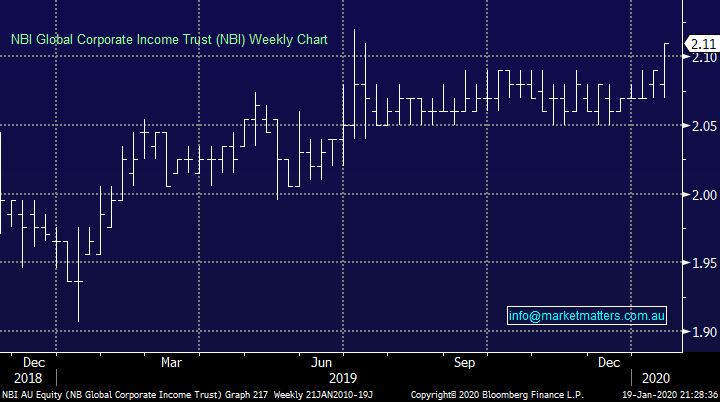The width and height of the screenshot is (720, 402).
Task: Click the current price label 2.11
Action: click(701, 43)
